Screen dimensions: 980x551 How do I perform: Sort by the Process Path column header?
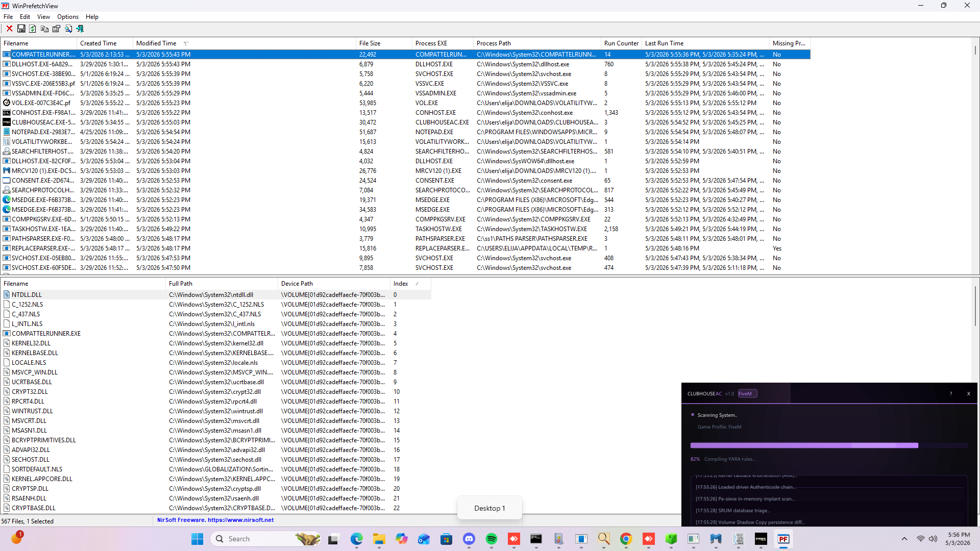pyautogui.click(x=537, y=43)
